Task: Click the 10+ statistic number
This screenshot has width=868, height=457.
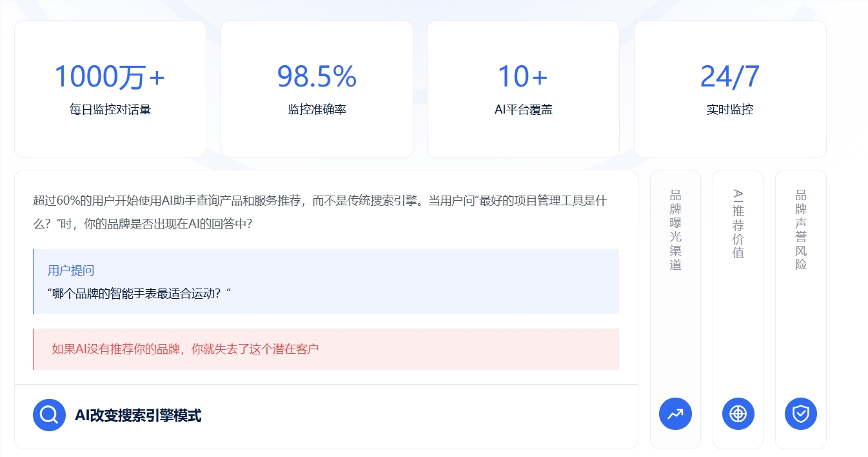Action: (x=522, y=77)
